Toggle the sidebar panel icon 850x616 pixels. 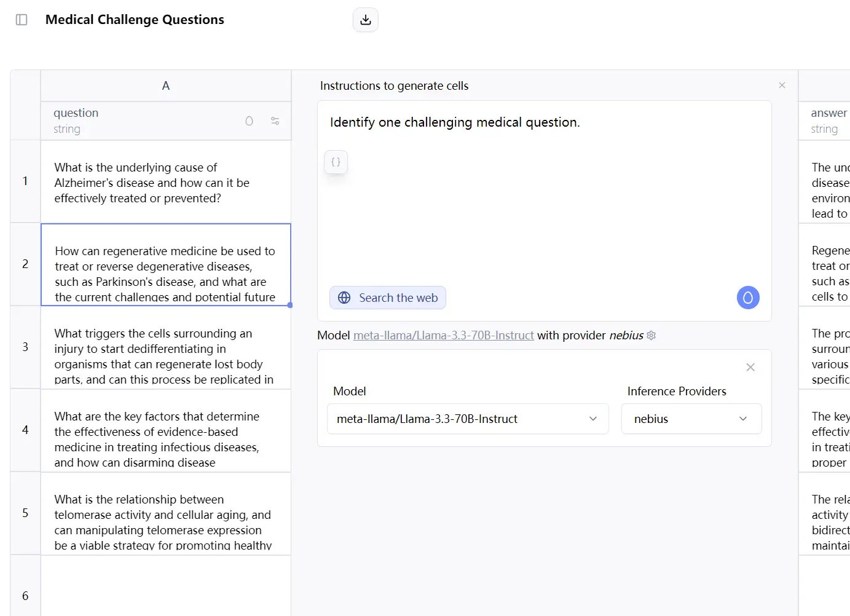pyautogui.click(x=22, y=20)
